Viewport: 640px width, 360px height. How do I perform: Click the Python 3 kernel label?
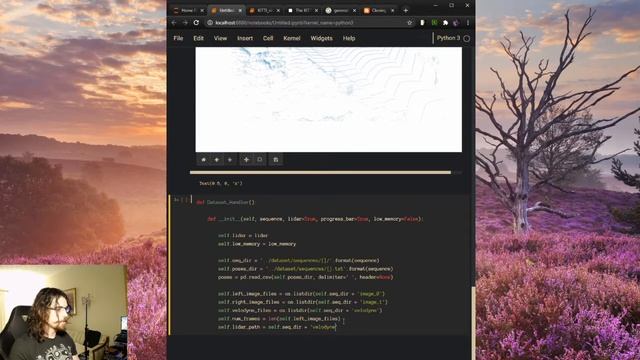click(x=448, y=38)
